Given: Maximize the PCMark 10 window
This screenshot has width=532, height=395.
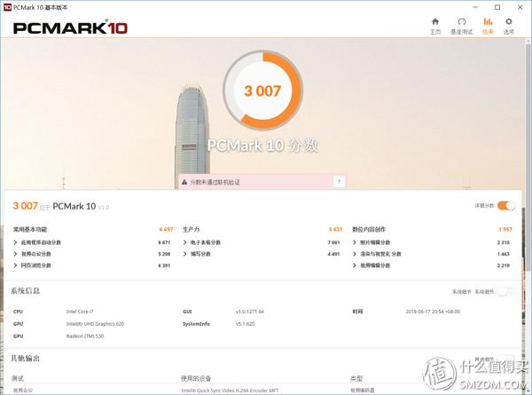Looking at the screenshot, I should pos(497,7).
